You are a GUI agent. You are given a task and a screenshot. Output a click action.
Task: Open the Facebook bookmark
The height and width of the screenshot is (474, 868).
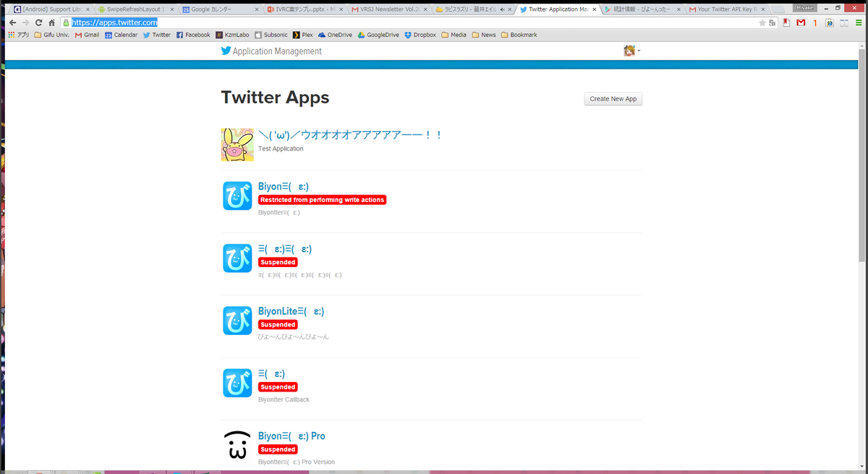click(x=193, y=35)
